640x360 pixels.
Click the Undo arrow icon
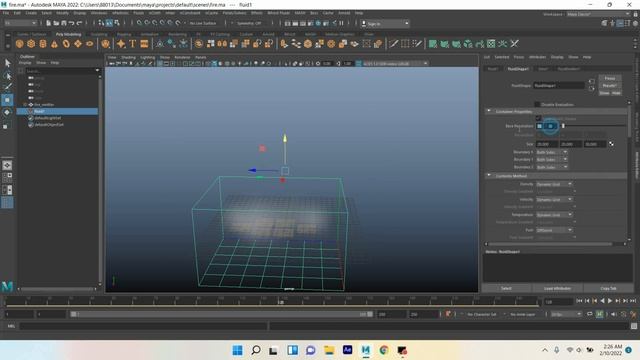(71, 23)
